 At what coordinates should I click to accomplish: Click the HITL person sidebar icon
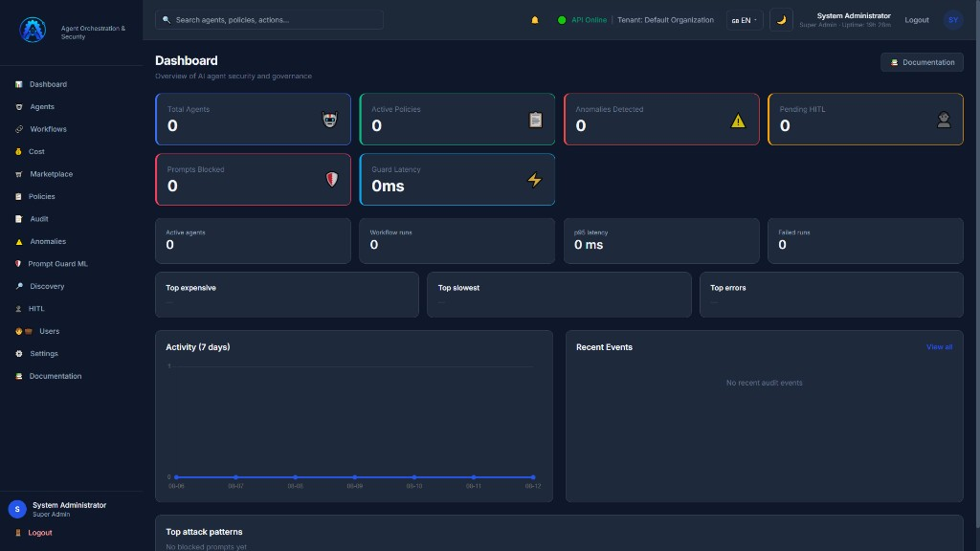(x=18, y=309)
